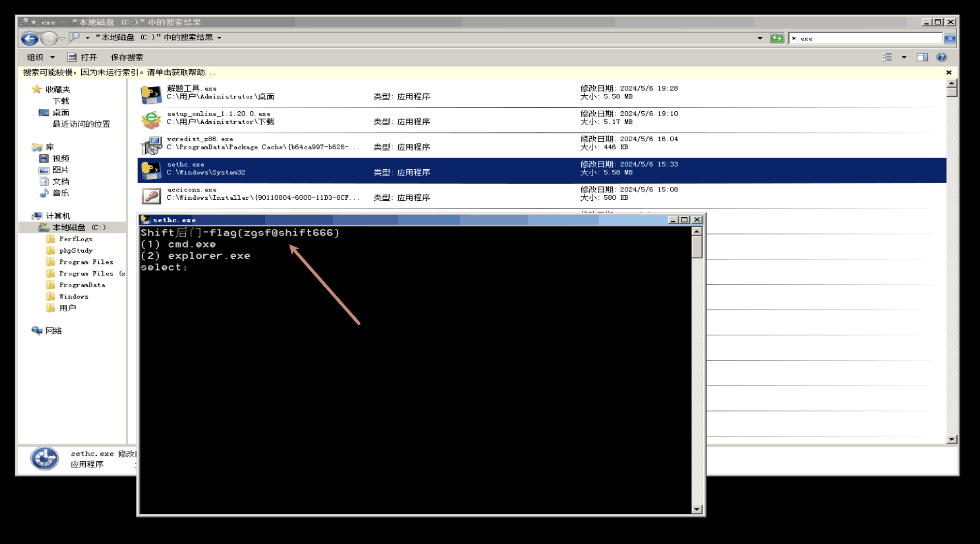The width and height of the screenshot is (980, 544).
Task: Click 保存搜索 button
Action: [127, 57]
